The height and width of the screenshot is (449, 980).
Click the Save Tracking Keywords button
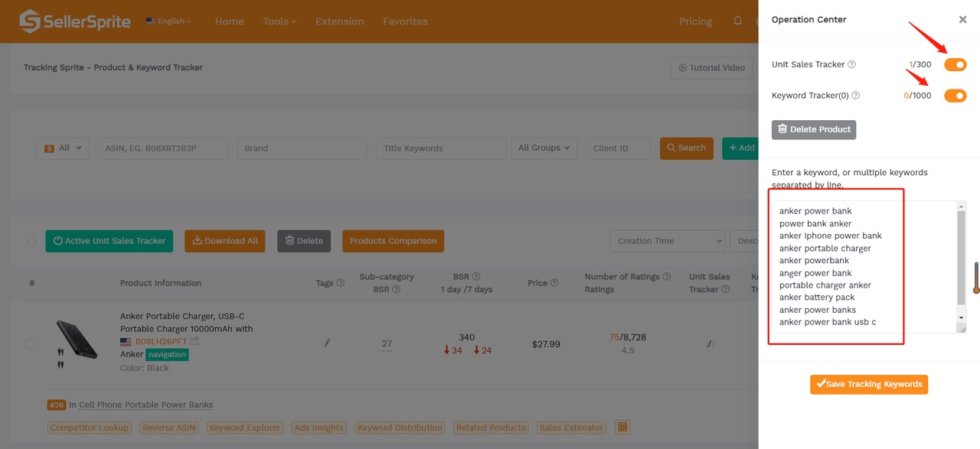869,384
